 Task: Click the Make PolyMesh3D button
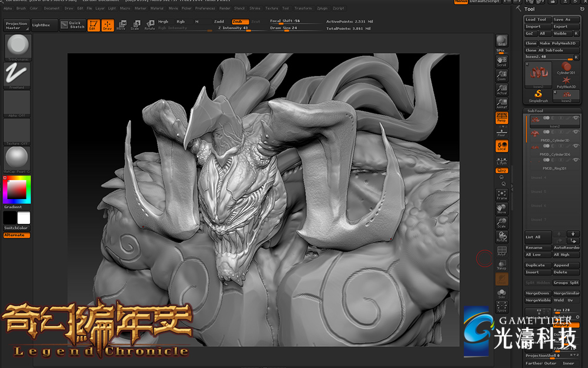point(559,43)
